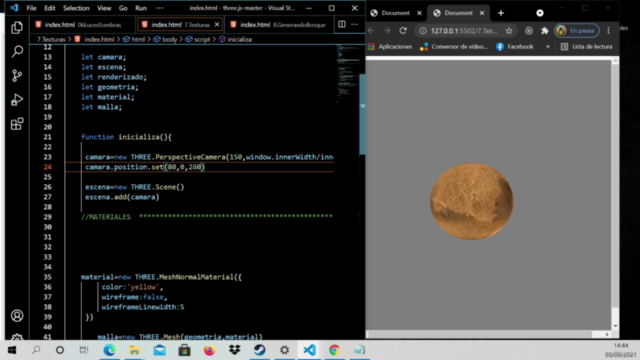
Task: Open Chrome extensions puzzle icon
Action: point(544,31)
